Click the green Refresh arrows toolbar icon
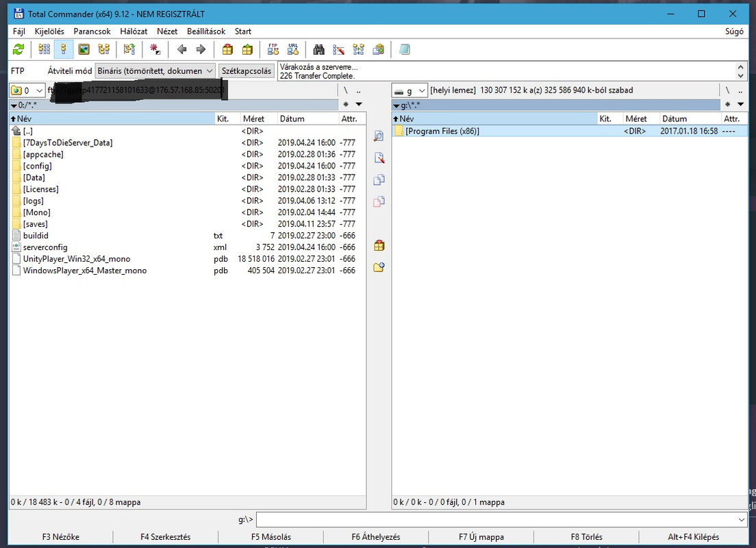The height and width of the screenshot is (548, 756). click(18, 49)
